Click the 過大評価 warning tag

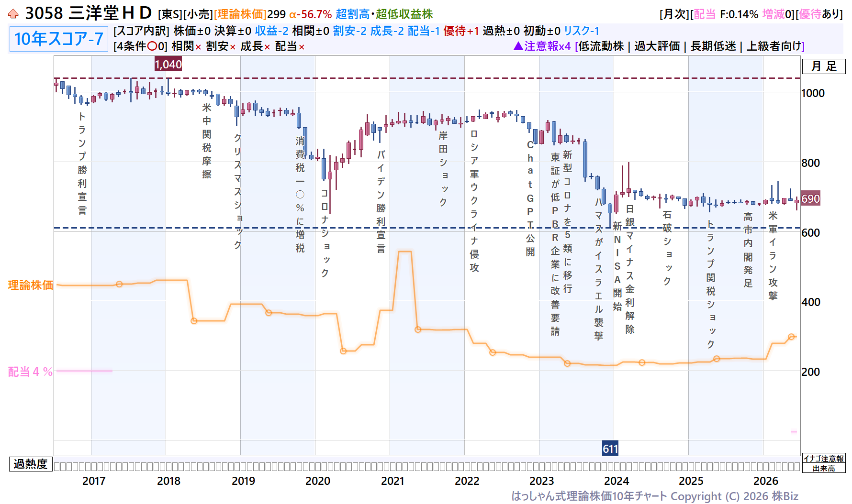(657, 46)
